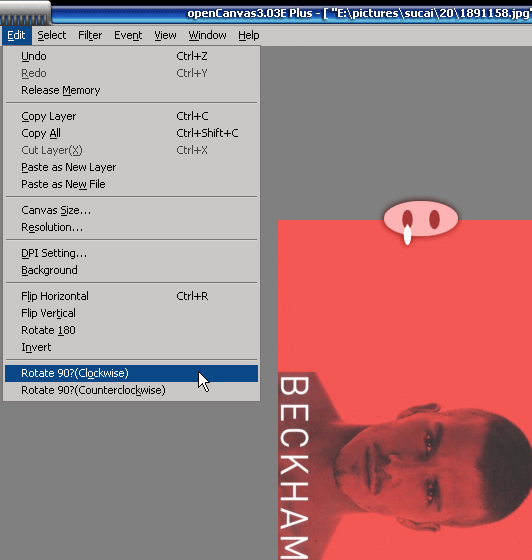Open the Select menu
The width and height of the screenshot is (532, 560).
pyautogui.click(x=52, y=35)
